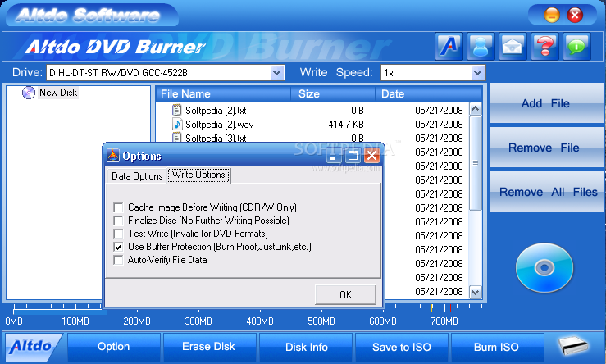Enable Auto-Verify File Data checkbox
Viewport: 606px width, 364px height.
click(x=118, y=260)
